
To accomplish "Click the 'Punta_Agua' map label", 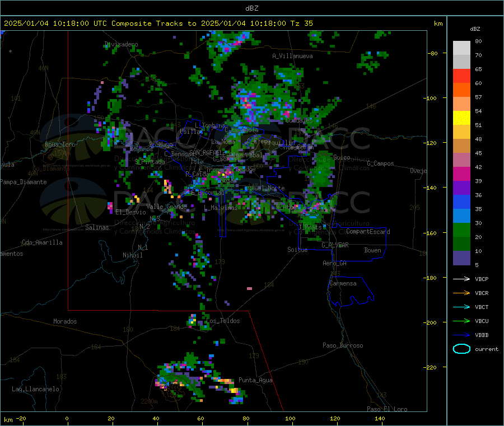I will 255,381.
